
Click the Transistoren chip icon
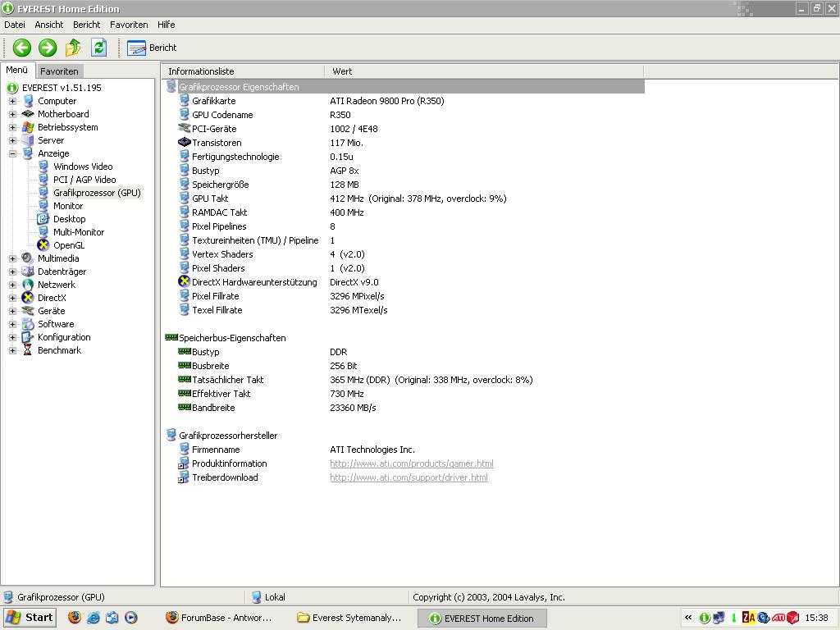pos(185,143)
